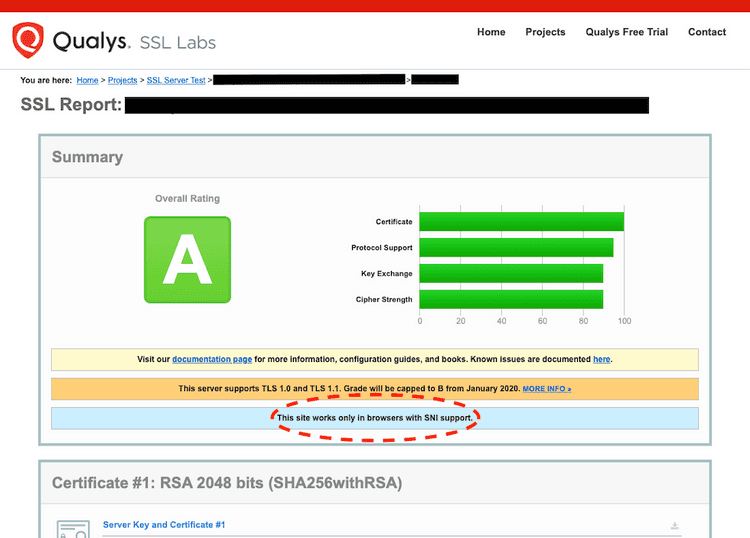Click the 'here' known issues link
Screen dimensions: 750x538
point(601,359)
